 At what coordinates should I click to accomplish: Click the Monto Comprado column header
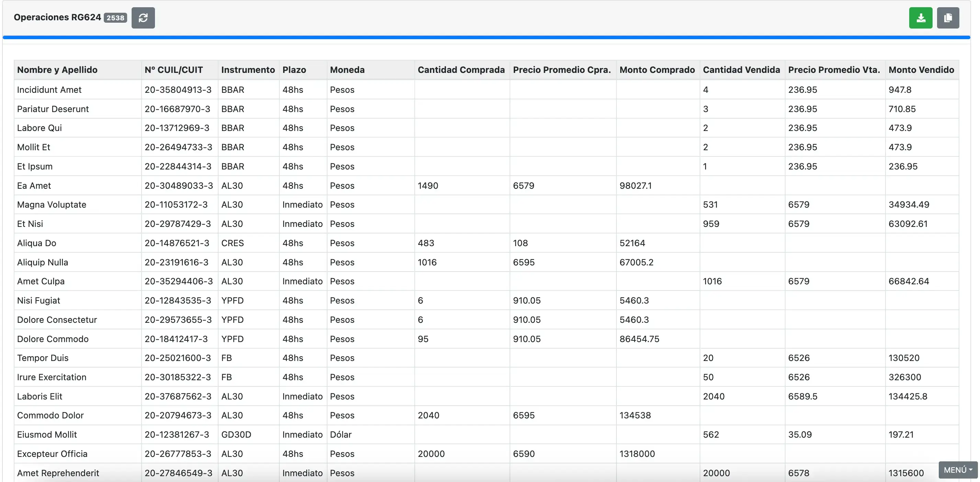tap(657, 70)
